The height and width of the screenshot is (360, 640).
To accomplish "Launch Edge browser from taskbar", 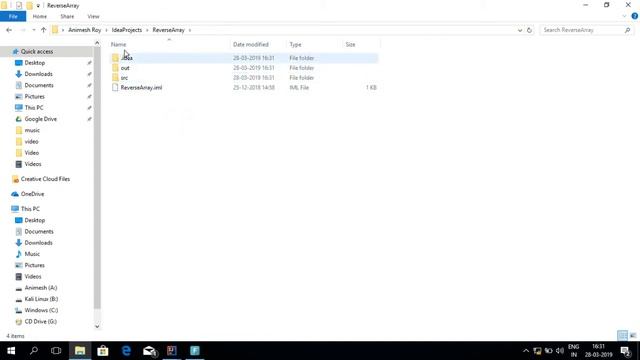I will tap(126, 351).
